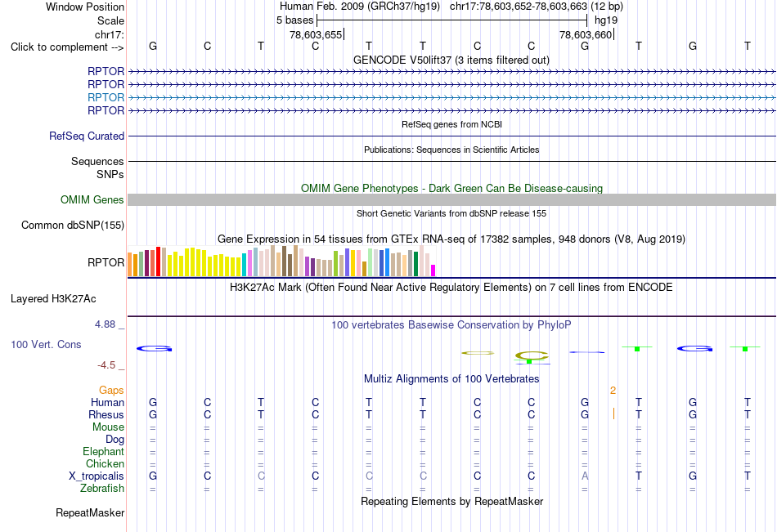777x532 pixels.
Task: Click the "Short Genetic Variants from dbSNP release 155" title
Action: 451,213
